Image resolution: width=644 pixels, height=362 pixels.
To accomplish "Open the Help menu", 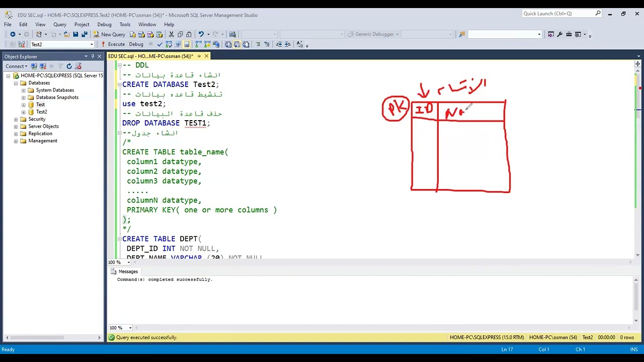I will click(x=169, y=24).
